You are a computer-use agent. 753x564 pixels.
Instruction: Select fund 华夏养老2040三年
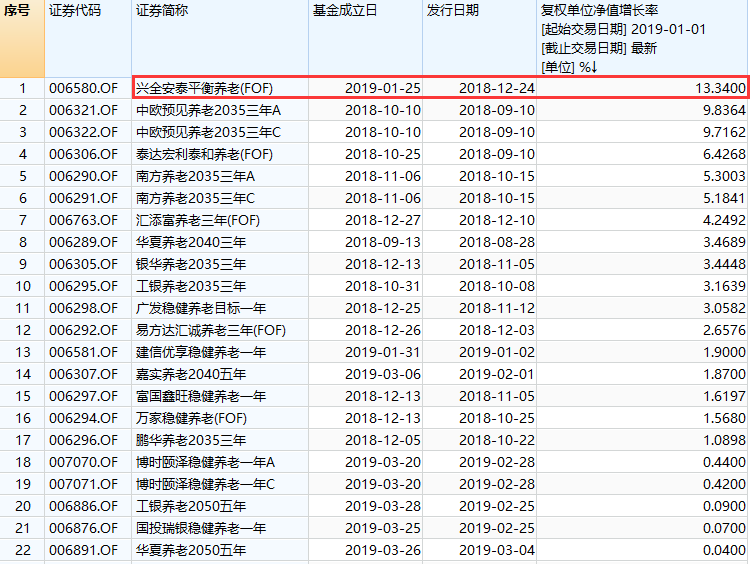[191, 243]
